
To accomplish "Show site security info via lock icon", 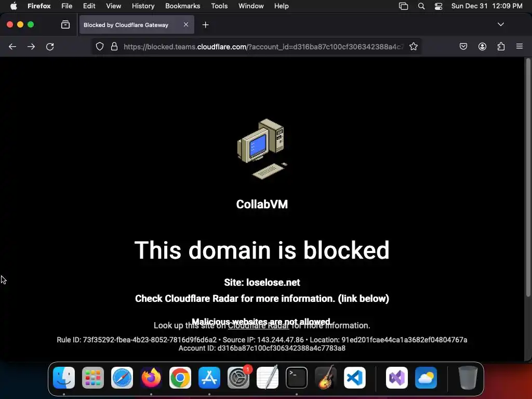I will click(x=114, y=46).
